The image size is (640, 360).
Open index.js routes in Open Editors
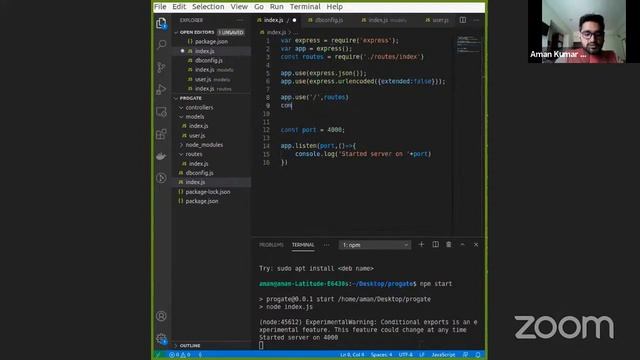(211, 89)
